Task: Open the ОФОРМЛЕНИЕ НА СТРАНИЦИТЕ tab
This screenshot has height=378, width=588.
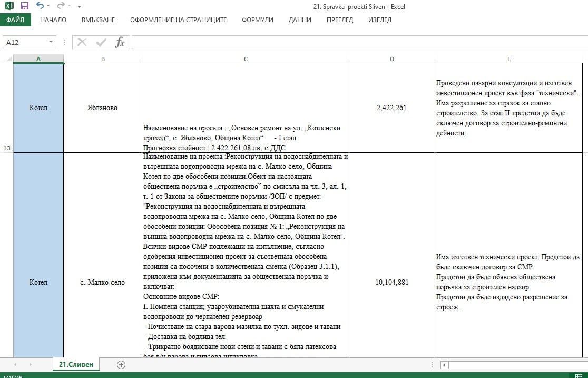Action: point(178,20)
